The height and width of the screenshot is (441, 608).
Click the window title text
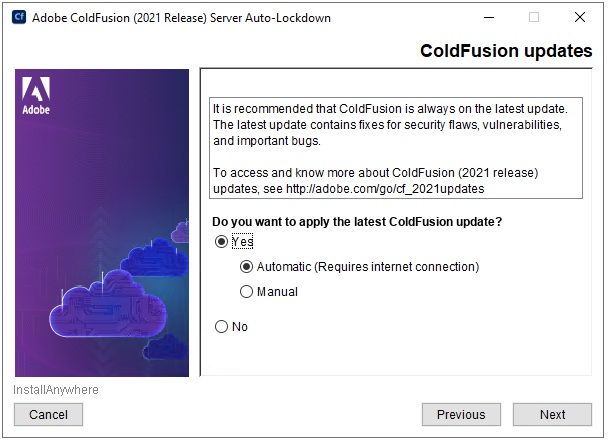(x=181, y=18)
